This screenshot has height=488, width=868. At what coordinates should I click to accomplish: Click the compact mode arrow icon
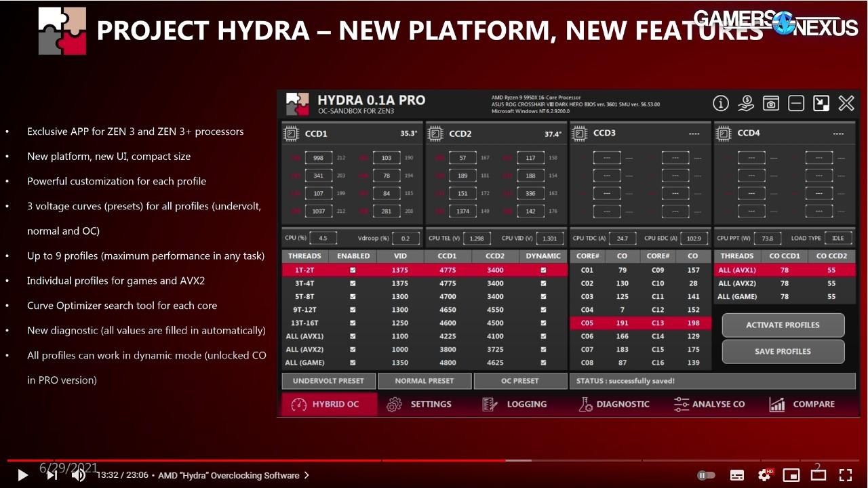tap(821, 103)
